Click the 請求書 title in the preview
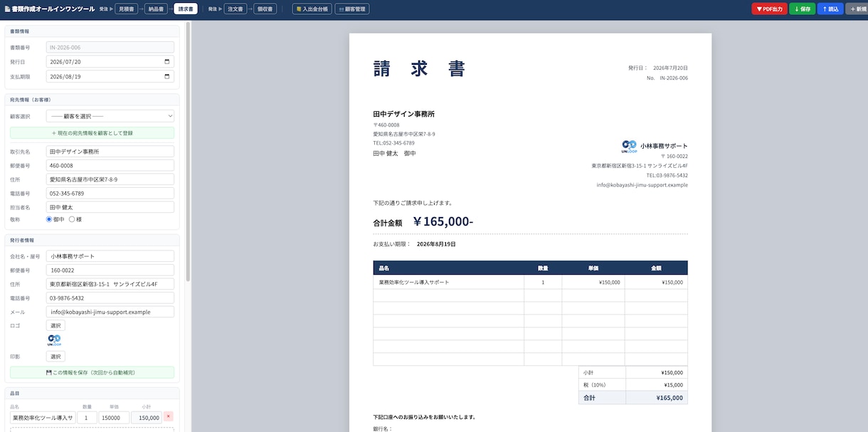Screen dimensions: 868x432 (x=420, y=69)
